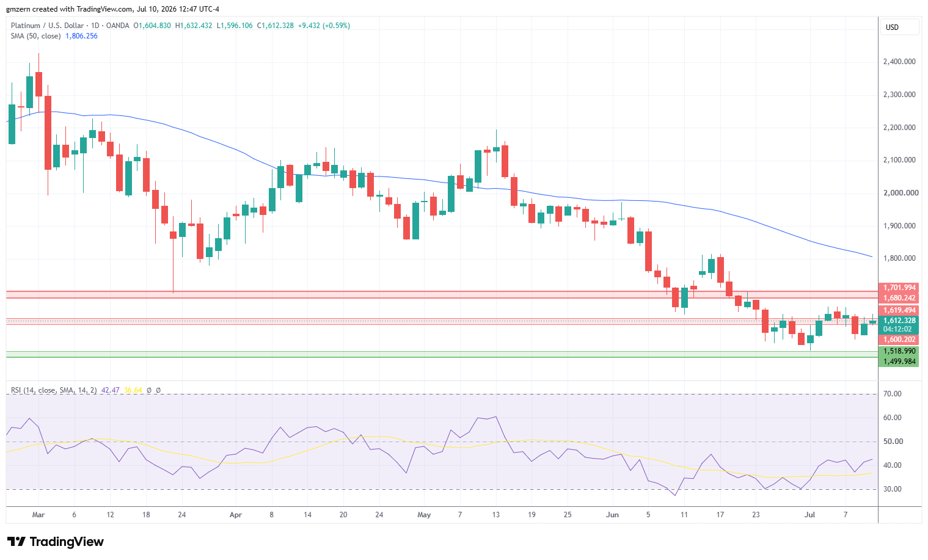Select the RSI (14, close, SMA, 14, 2) legend

[54, 390]
